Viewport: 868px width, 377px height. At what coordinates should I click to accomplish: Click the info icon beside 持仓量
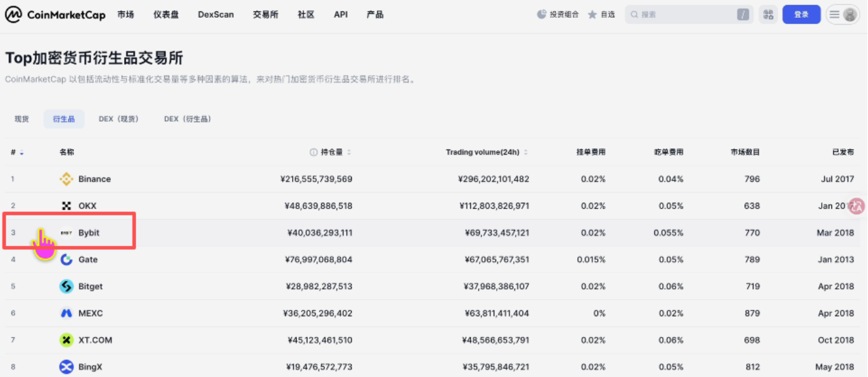pyautogui.click(x=313, y=152)
